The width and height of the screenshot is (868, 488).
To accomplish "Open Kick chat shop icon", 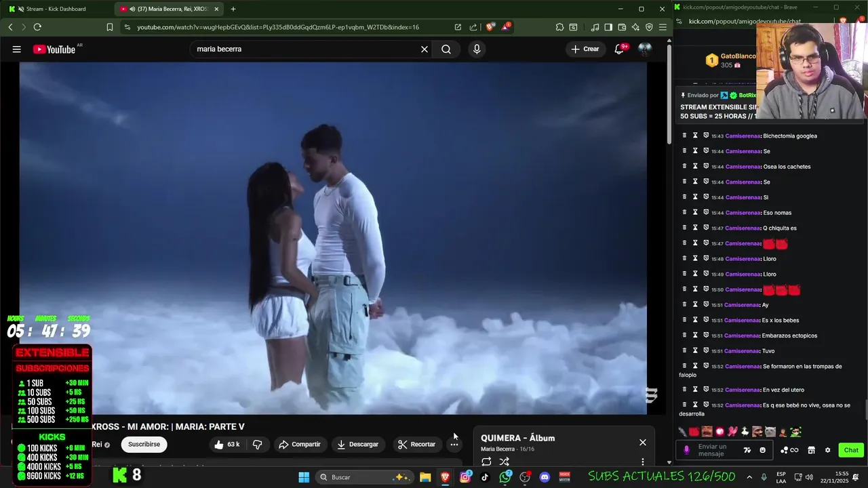I will pyautogui.click(x=812, y=450).
